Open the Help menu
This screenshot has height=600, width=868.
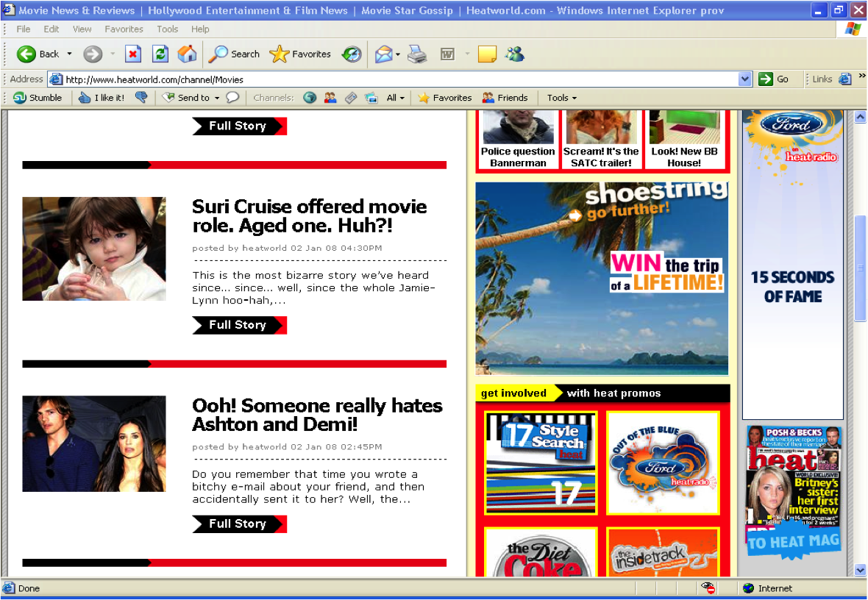(x=200, y=29)
